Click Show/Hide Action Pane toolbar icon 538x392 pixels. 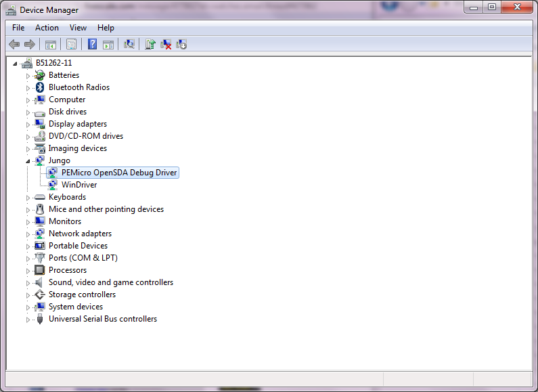point(108,44)
